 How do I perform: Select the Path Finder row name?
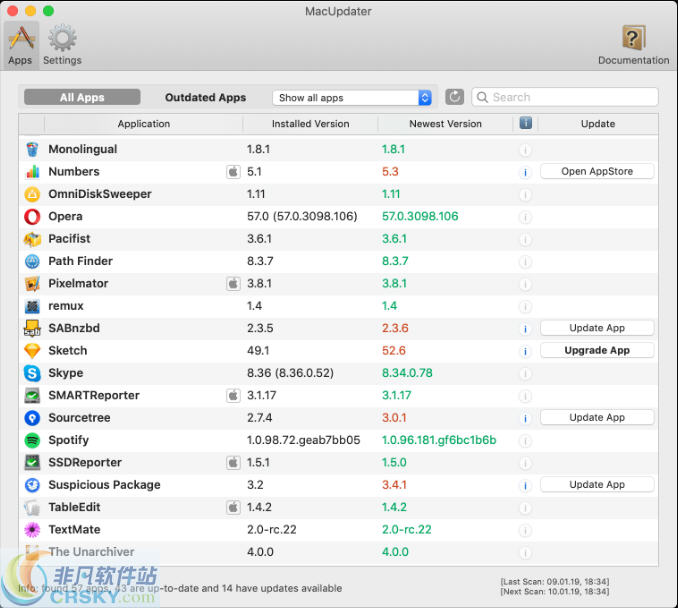(80, 261)
